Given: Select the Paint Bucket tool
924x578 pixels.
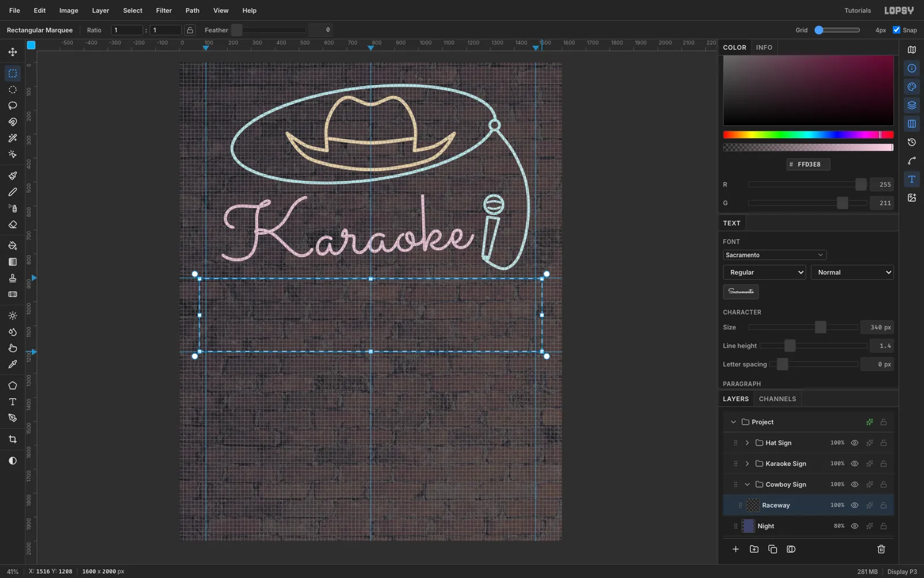Looking at the screenshot, I should coord(13,246).
